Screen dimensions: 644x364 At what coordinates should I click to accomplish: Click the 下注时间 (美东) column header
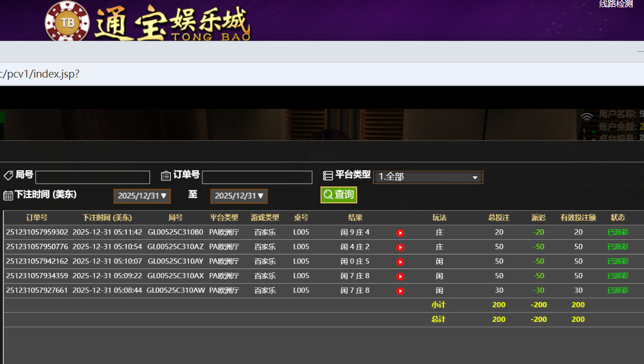click(107, 218)
